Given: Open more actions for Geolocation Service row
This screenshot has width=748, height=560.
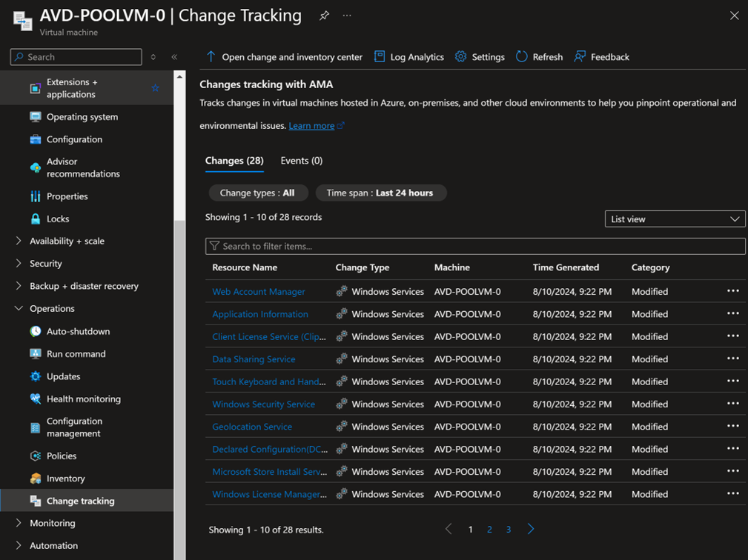Looking at the screenshot, I should [x=733, y=426].
